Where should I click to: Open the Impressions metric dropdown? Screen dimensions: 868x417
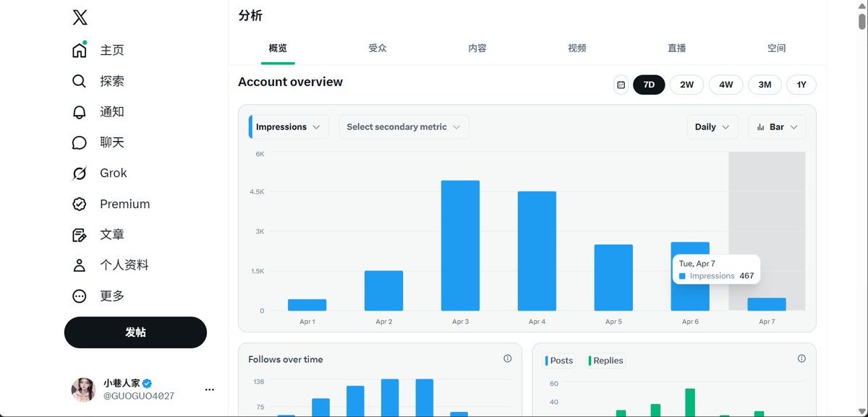[x=287, y=126]
